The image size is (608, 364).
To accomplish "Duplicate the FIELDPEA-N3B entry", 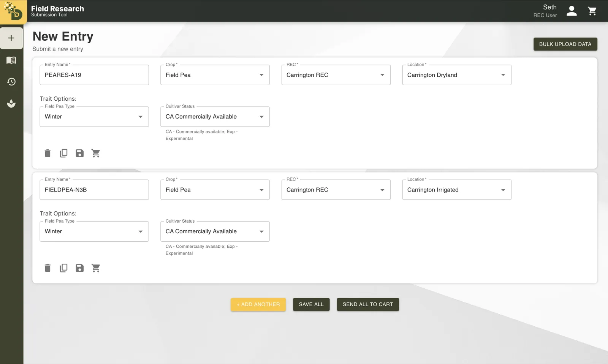I will pos(63,268).
